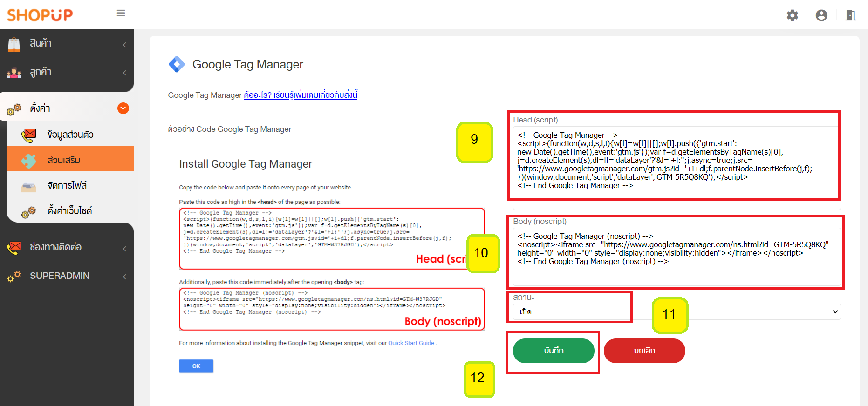Open the settings gear icon in header
The width and height of the screenshot is (868, 406).
pos(792,15)
